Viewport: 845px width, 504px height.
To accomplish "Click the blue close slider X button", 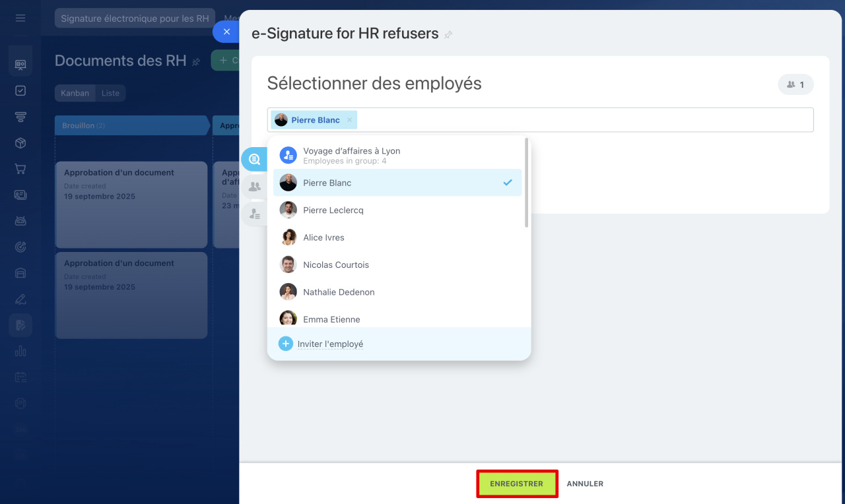I will [226, 32].
